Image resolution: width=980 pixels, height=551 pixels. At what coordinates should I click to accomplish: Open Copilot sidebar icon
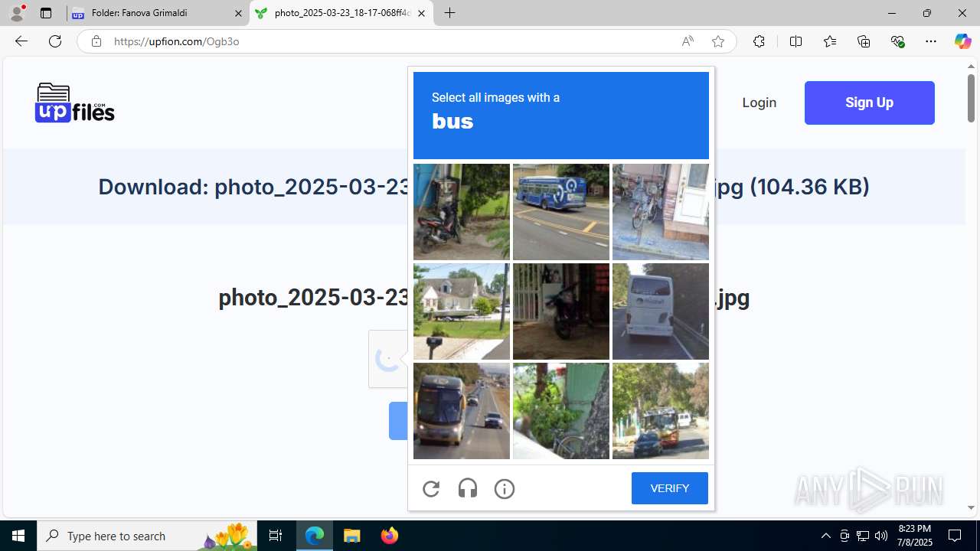962,41
